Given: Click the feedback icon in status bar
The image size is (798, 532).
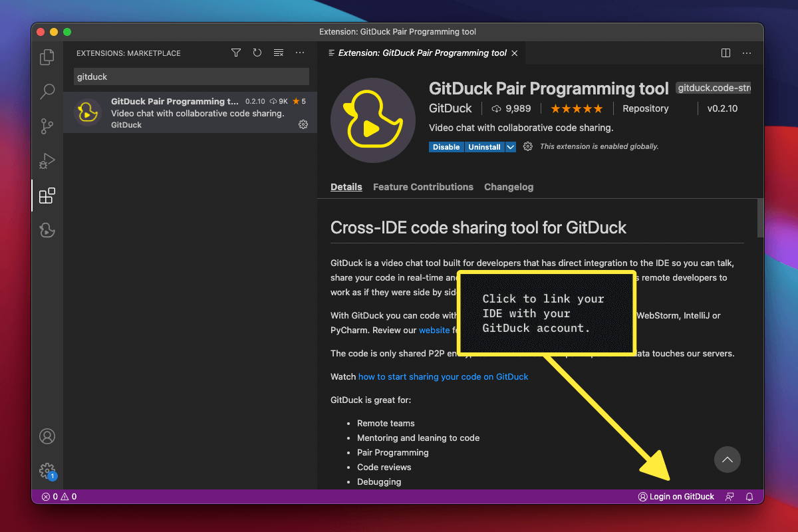Looking at the screenshot, I should pyautogui.click(x=730, y=497).
